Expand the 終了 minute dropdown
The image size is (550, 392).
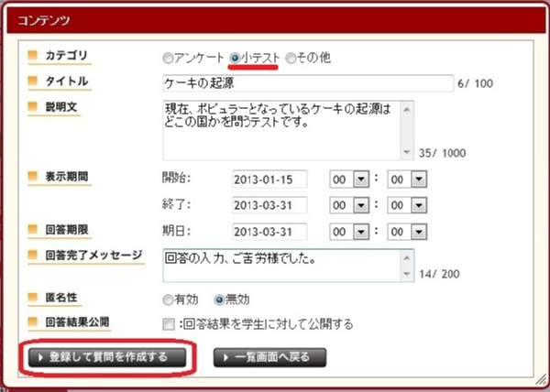(419, 204)
